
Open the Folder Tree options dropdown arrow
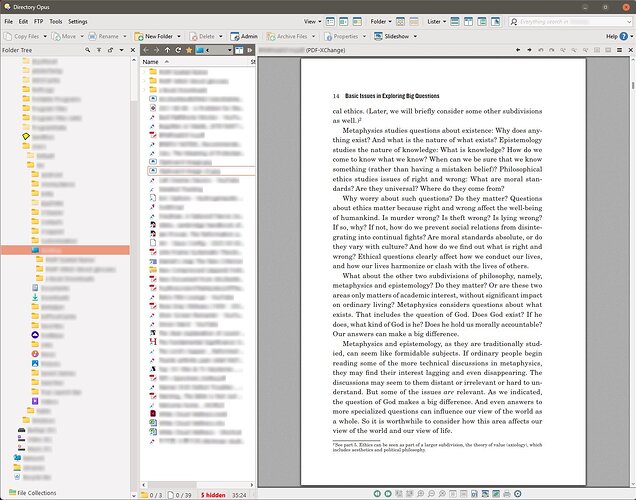pyautogui.click(x=121, y=50)
